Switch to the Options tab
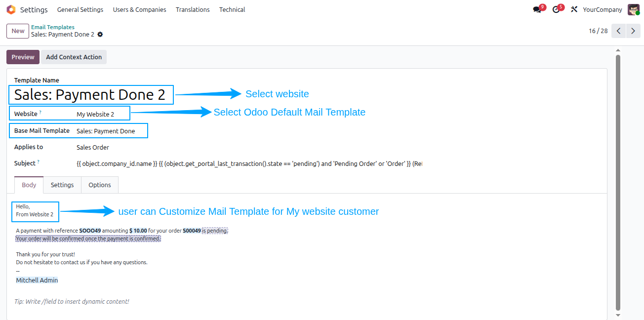Viewport: 644px width, 320px height. pyautogui.click(x=100, y=185)
